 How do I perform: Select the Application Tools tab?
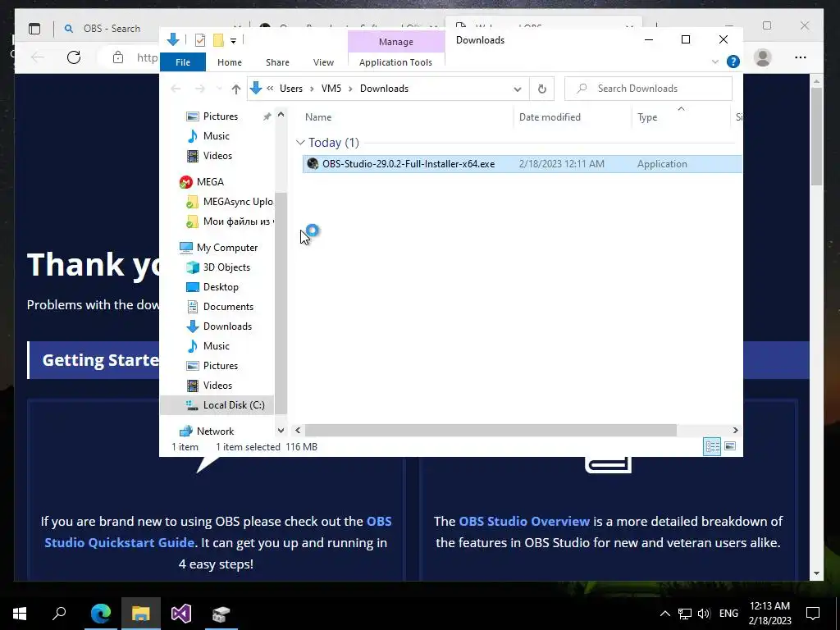pos(395,62)
